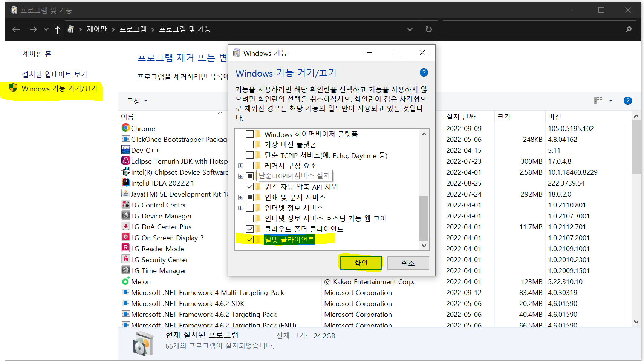Expand the node below 레거시 구성 요소
The width and height of the screenshot is (644, 361).
tap(240, 176)
